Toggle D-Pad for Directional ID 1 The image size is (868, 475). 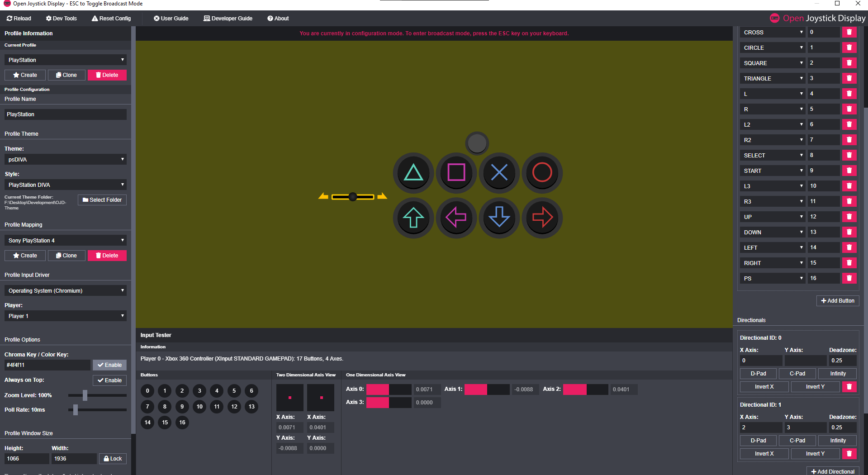758,441
